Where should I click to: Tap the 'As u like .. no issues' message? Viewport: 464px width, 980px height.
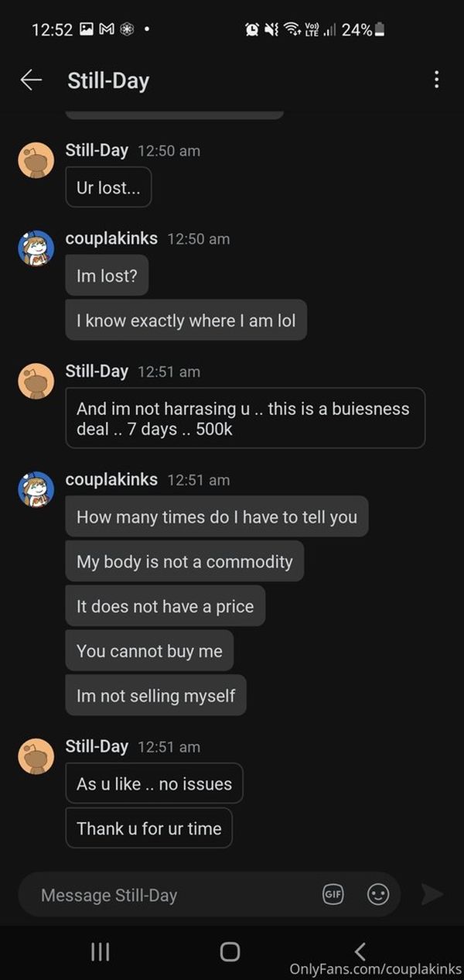(154, 783)
